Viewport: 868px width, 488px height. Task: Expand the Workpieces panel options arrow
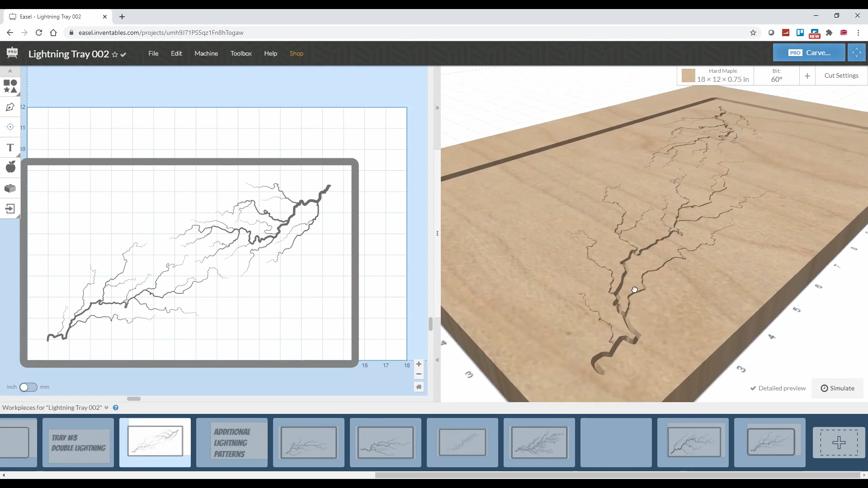point(106,407)
